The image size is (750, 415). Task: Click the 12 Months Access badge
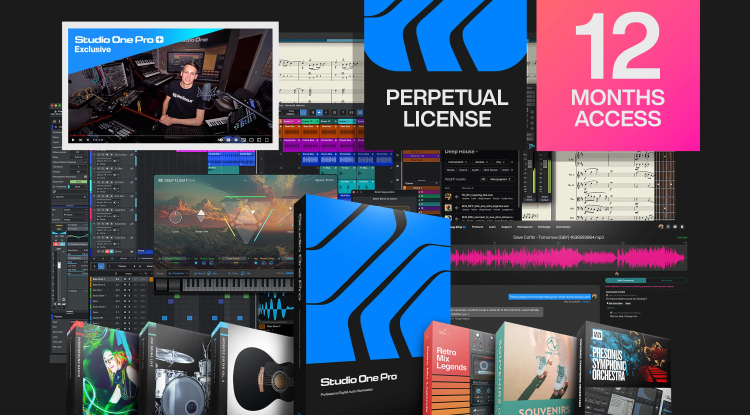tap(618, 75)
